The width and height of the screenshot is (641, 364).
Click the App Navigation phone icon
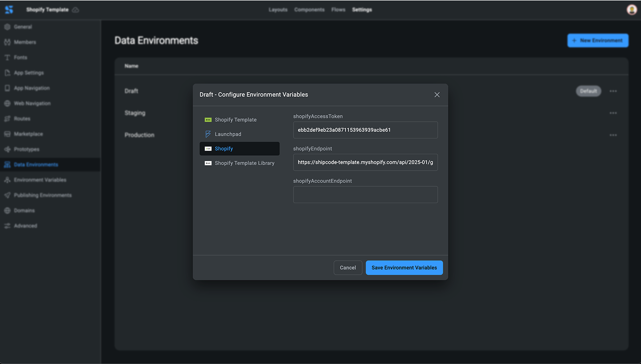7,88
